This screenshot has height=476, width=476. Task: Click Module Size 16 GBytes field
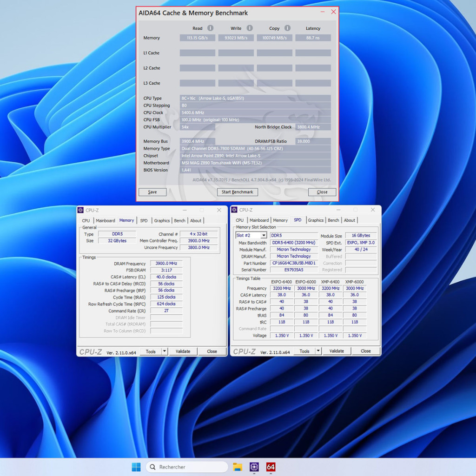coord(361,236)
